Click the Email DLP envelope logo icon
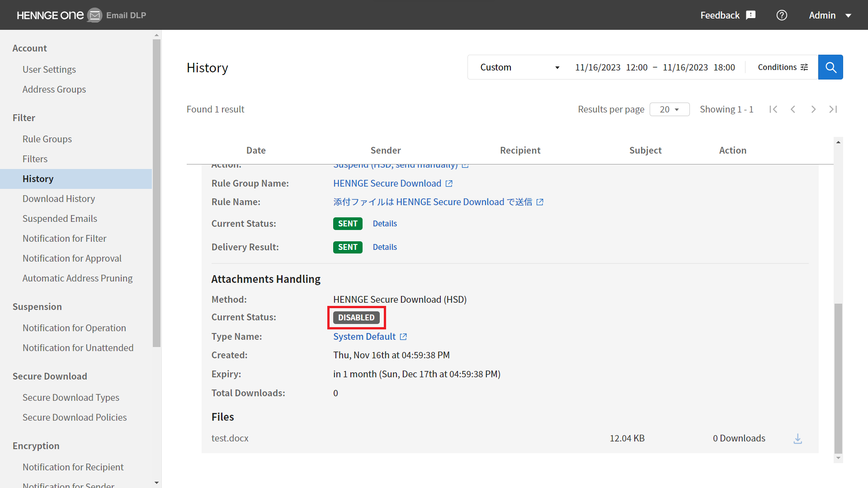 pyautogui.click(x=94, y=15)
